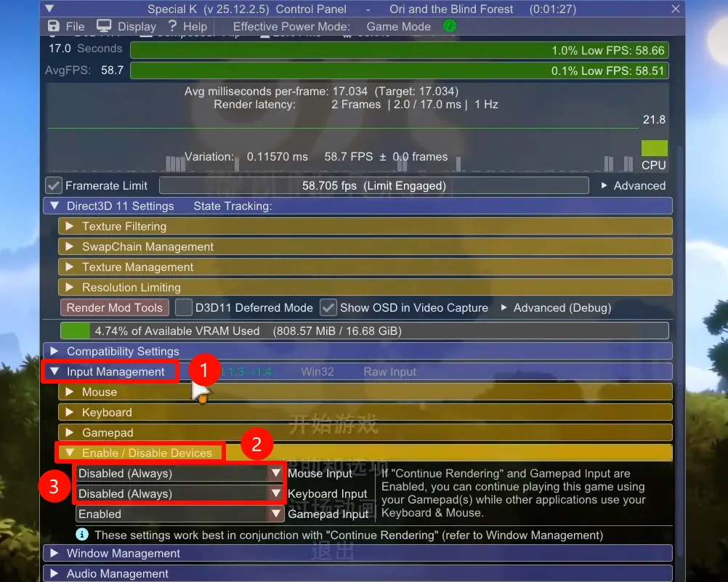The width and height of the screenshot is (728, 582).
Task: Enable D3D11 Deferred Mode checkbox
Action: pos(184,307)
